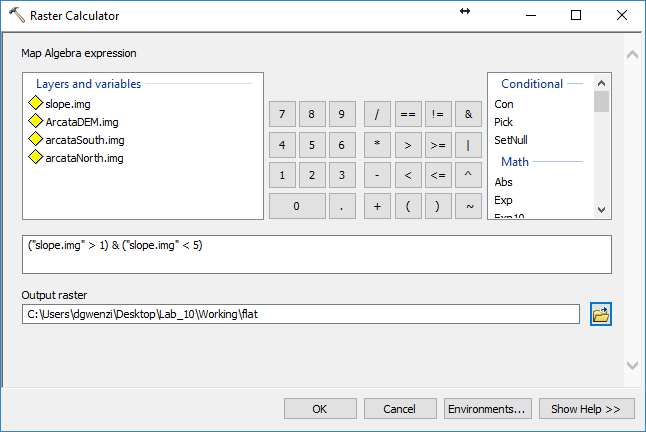Click the Raster Calculator hammer title icon

coord(17,15)
